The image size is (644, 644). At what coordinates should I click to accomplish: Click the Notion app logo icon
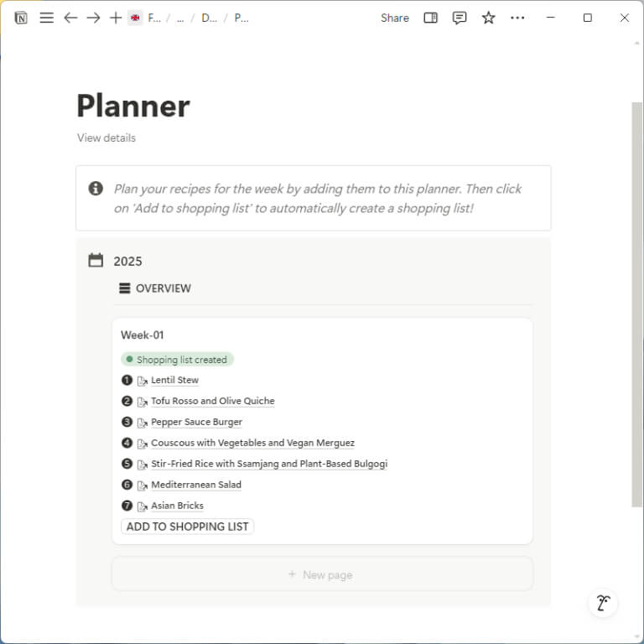click(21, 18)
